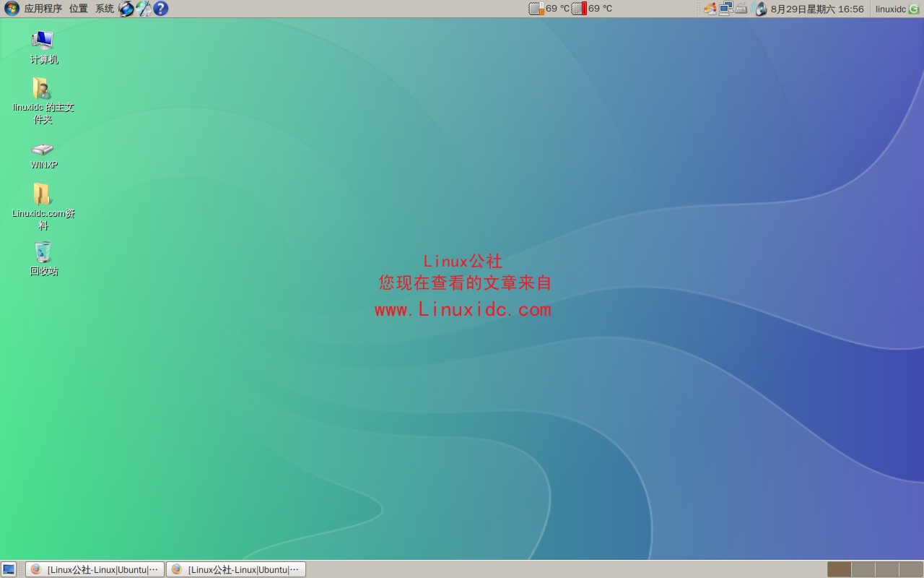924x578 pixels.
Task: Open the 系统 menu
Action: coord(104,9)
